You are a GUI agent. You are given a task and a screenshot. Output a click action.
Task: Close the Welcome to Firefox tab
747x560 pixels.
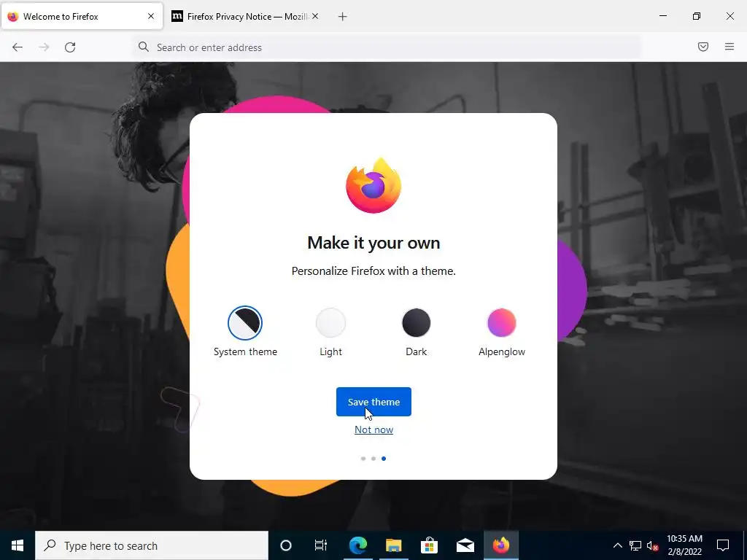[150, 16]
